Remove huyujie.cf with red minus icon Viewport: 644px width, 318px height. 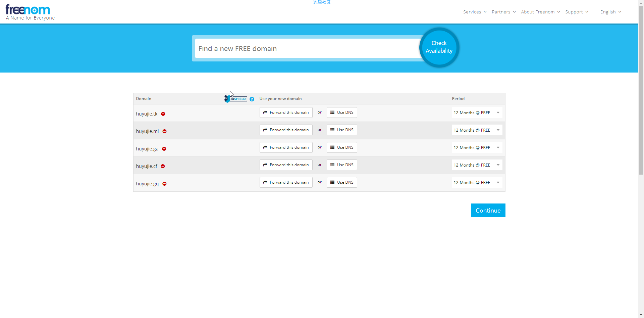163,166
